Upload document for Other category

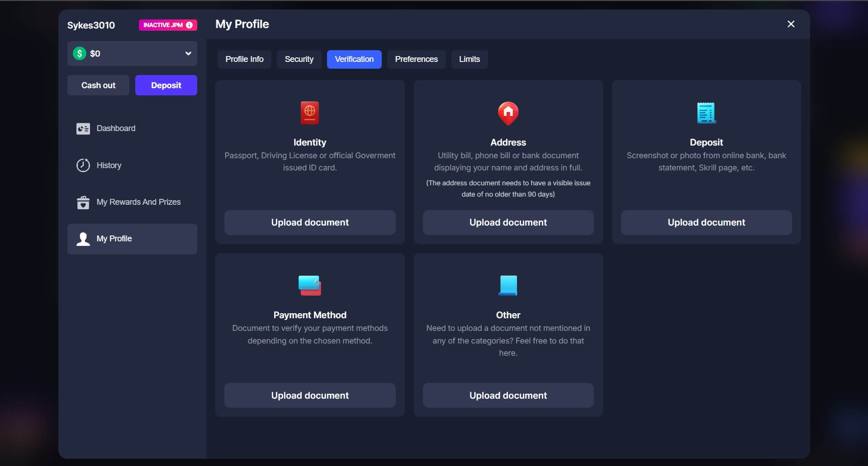point(508,395)
